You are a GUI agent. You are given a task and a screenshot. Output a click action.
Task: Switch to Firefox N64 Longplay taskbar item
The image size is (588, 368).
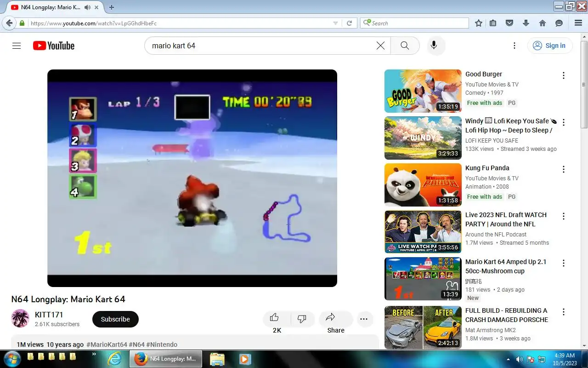pos(165,359)
